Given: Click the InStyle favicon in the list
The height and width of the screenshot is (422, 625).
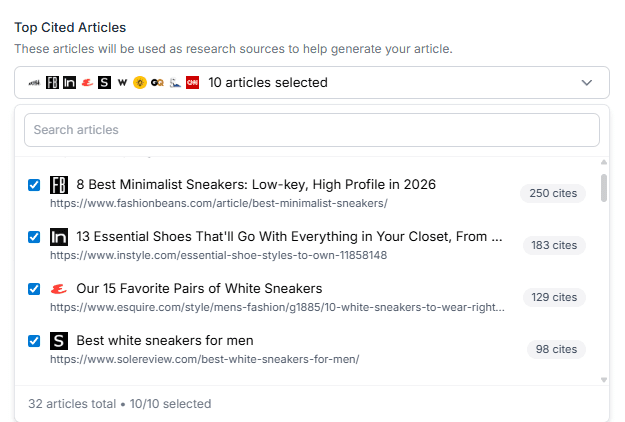Looking at the screenshot, I should 59,237.
